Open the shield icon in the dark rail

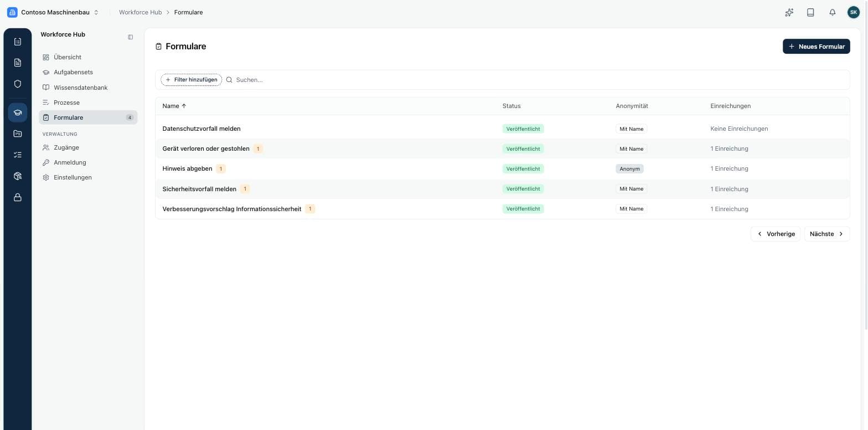tap(17, 84)
